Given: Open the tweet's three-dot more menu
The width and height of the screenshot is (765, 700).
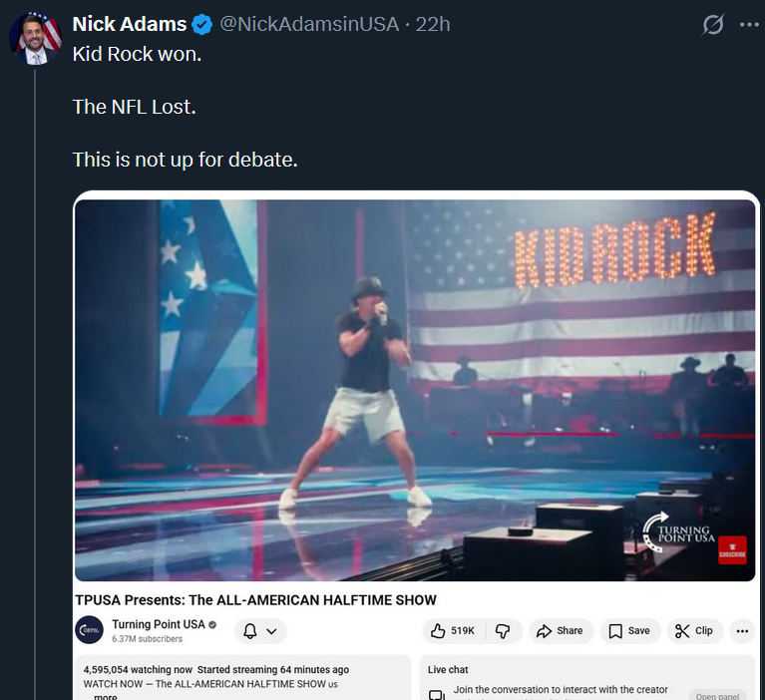Looking at the screenshot, I should click(x=749, y=25).
